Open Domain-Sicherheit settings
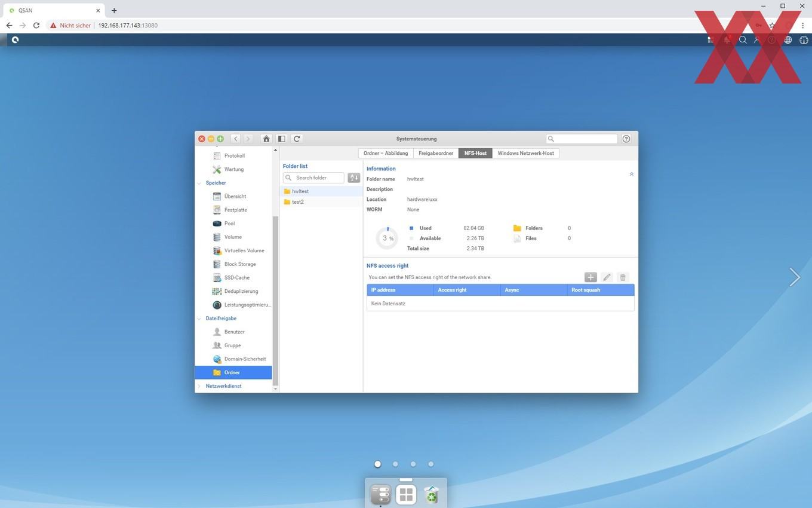812x508 pixels. (x=245, y=359)
